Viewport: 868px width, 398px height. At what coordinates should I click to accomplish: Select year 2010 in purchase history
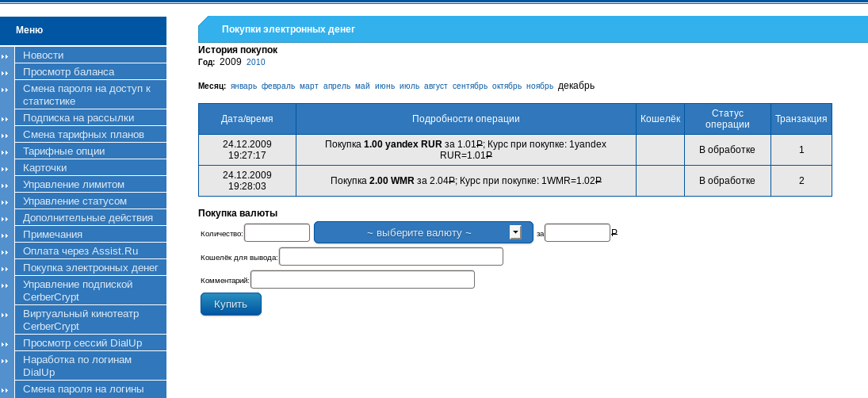[x=256, y=62]
